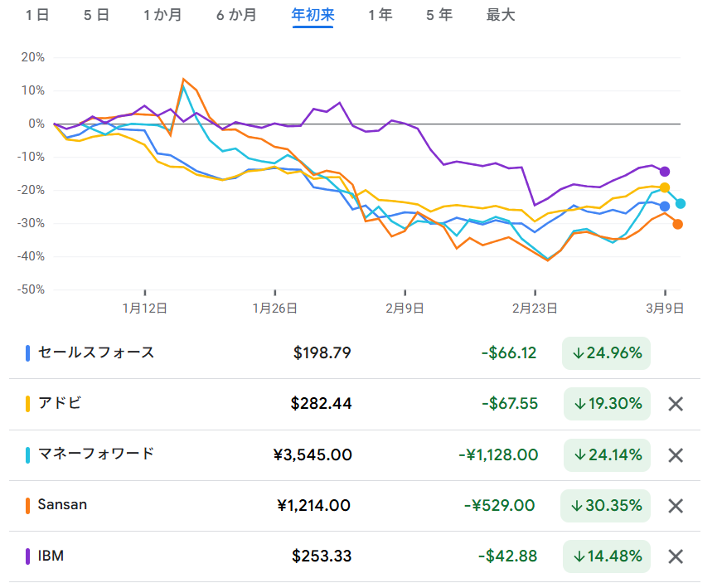The image size is (722, 588).
Task: Click the yellow アドビ endpoint dot
Action: (665, 187)
